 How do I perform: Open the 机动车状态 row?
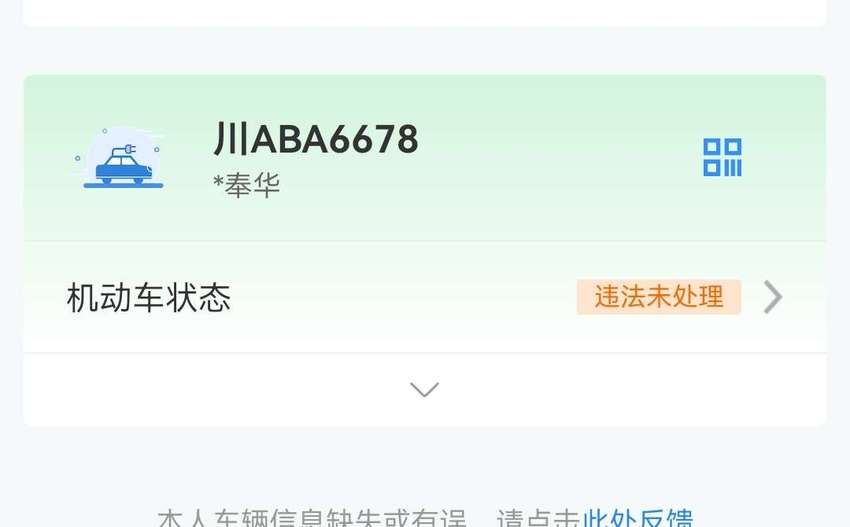click(x=424, y=297)
